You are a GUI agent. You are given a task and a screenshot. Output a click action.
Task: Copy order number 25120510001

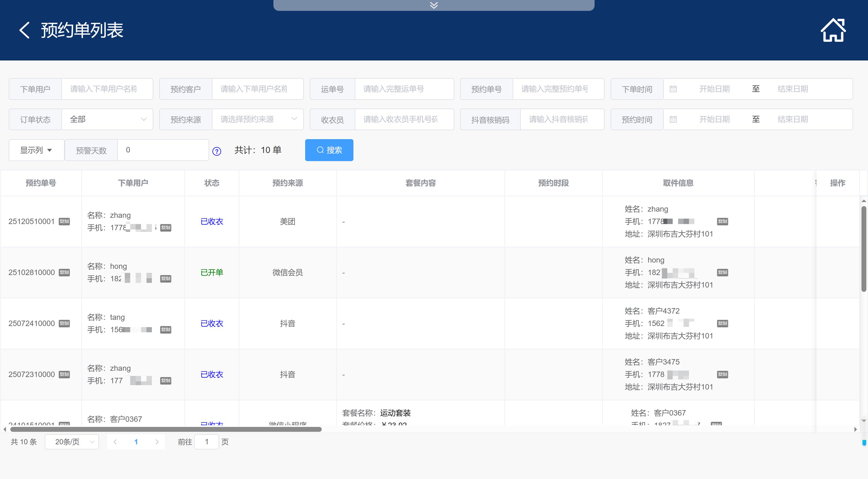tap(64, 221)
